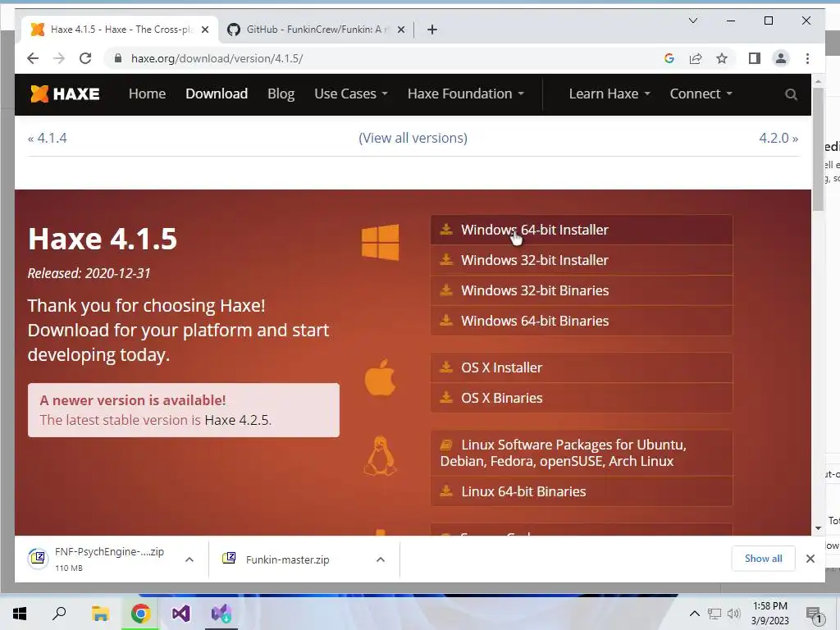Open the notification center icon
Viewport: 840px width, 630px height.
pyautogui.click(x=815, y=614)
